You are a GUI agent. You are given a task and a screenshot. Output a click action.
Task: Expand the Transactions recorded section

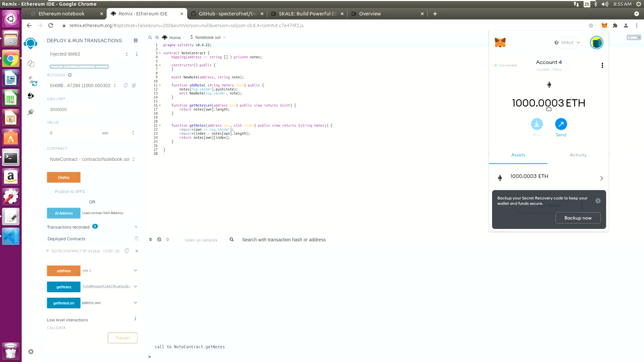click(x=136, y=227)
